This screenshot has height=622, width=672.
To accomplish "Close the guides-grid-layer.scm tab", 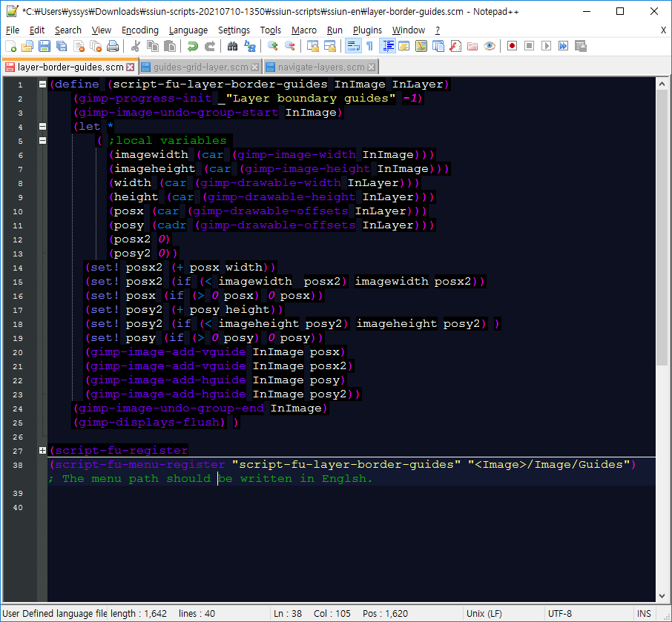I will [254, 67].
